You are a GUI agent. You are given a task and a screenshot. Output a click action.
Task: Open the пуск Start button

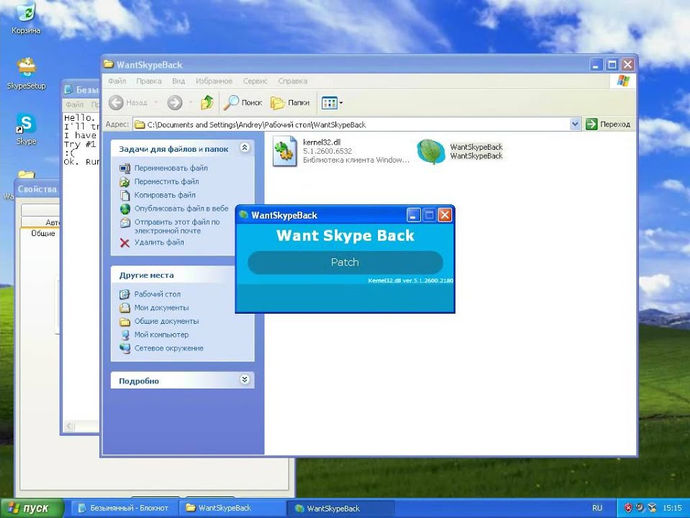point(32,508)
